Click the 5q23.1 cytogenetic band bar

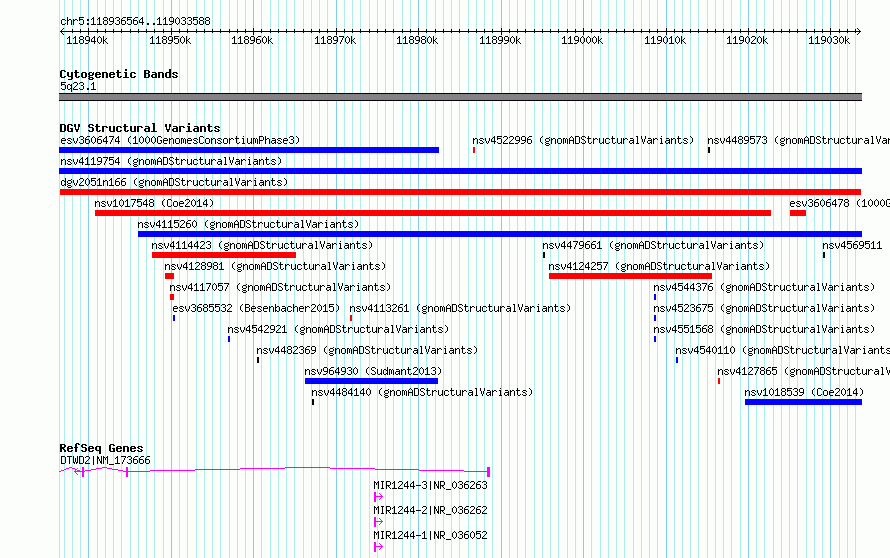point(460,97)
